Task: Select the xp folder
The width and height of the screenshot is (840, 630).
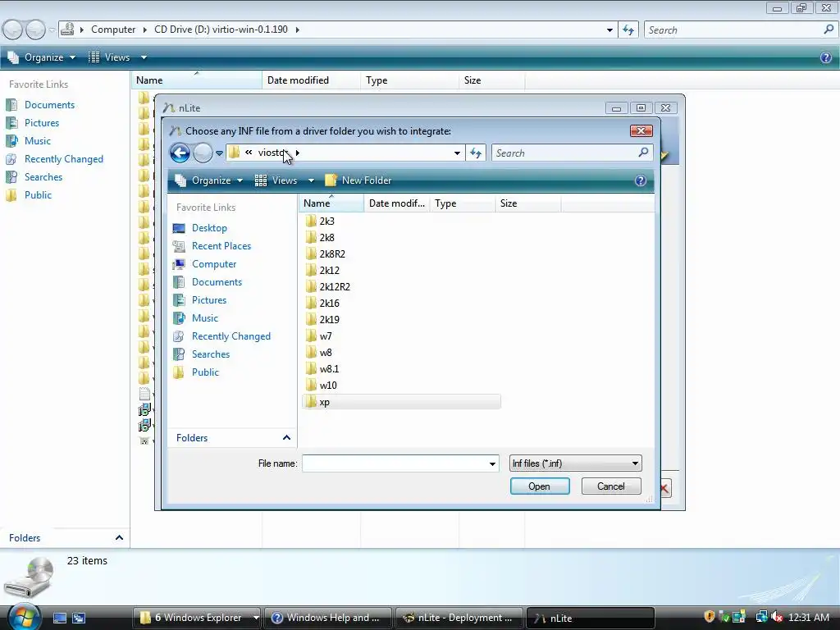Action: click(x=401, y=402)
